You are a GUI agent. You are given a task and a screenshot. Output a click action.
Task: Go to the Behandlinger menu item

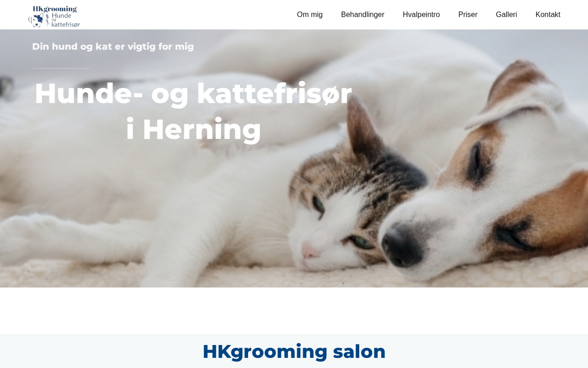pos(362,15)
